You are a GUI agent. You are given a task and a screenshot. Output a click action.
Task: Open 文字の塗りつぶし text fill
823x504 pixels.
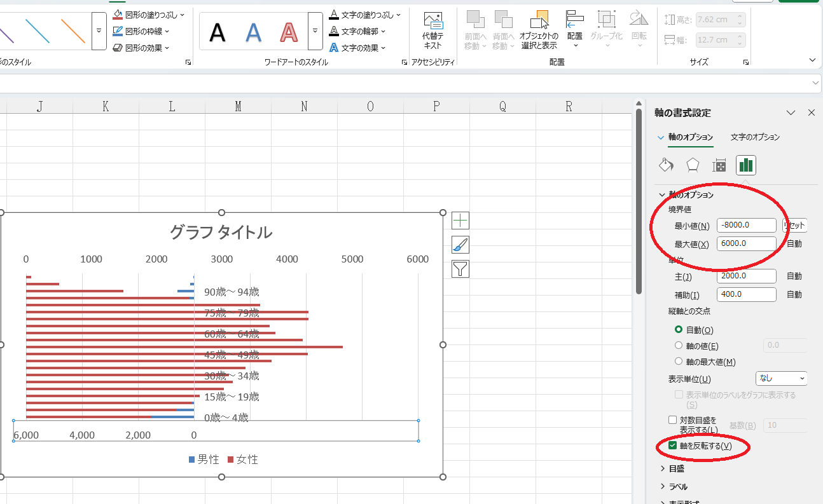coord(365,15)
